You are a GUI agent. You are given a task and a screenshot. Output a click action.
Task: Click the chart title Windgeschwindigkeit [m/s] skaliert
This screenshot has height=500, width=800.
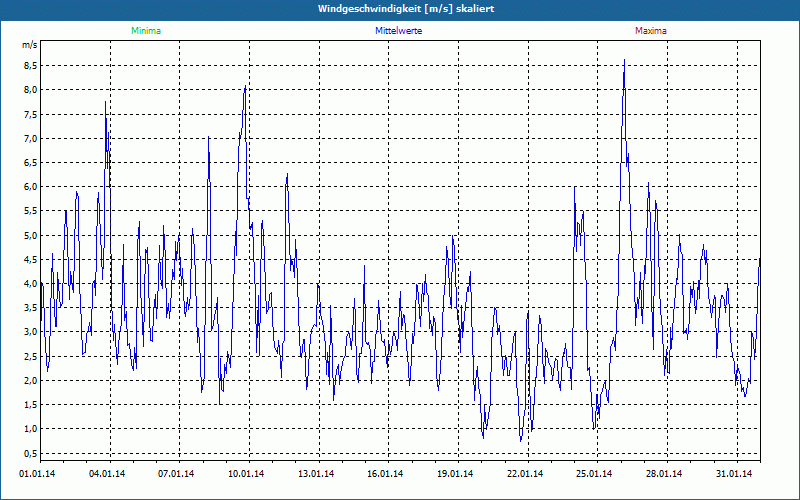[406, 9]
